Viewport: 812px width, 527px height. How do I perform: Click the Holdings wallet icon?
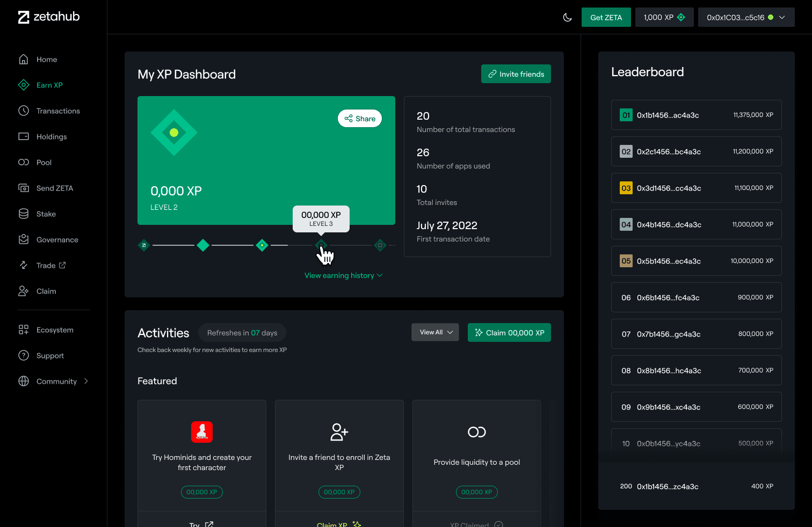(x=24, y=137)
